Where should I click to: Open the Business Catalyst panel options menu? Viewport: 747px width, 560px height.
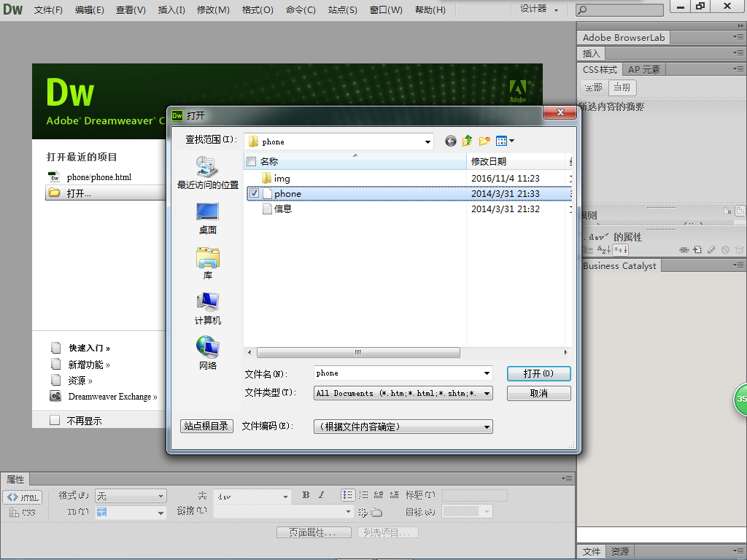738,265
